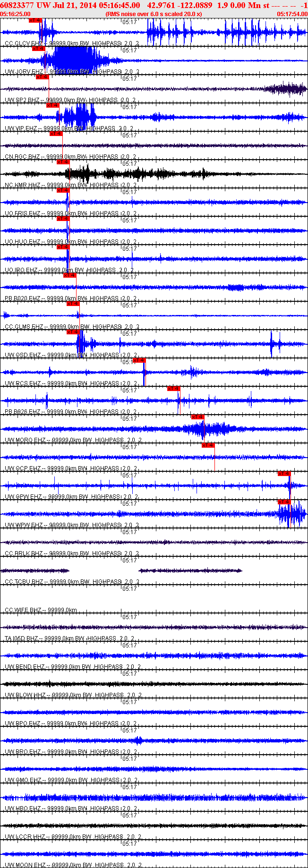
Task: Click the xT 4 pick flag on CC.GLCV trace
Action: pos(35,20)
